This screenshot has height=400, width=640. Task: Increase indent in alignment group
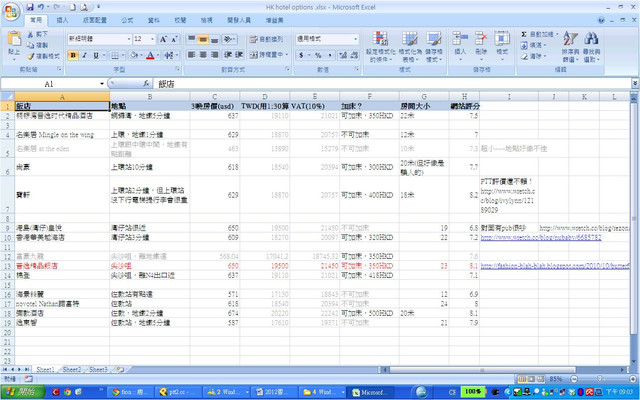(239, 55)
